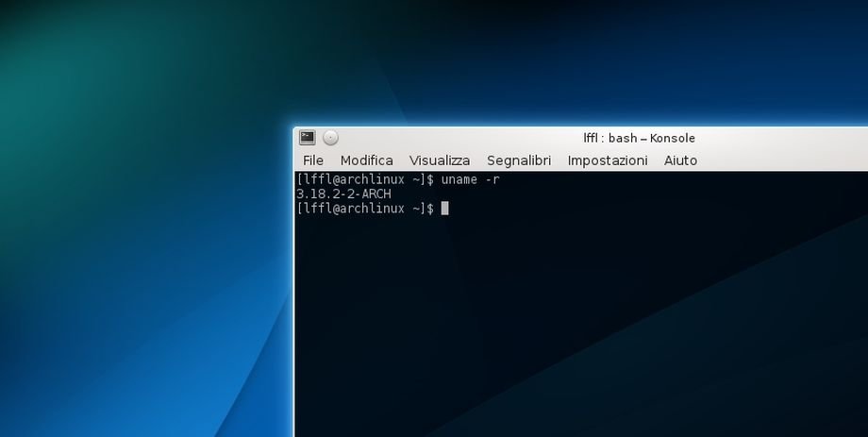The image size is (868, 437).
Task: Click the title bar right of 'Konsole' text
Action: (x=783, y=138)
